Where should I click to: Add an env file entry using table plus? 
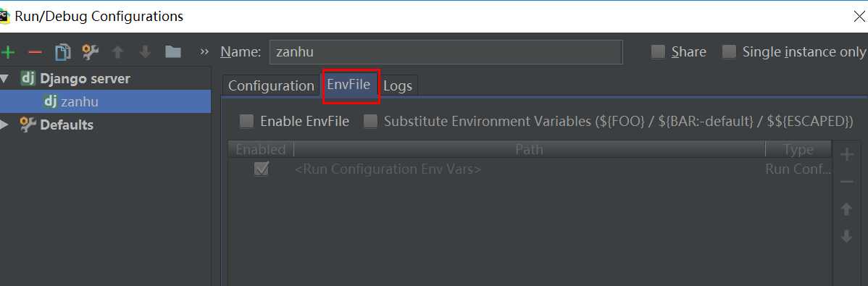tap(846, 154)
